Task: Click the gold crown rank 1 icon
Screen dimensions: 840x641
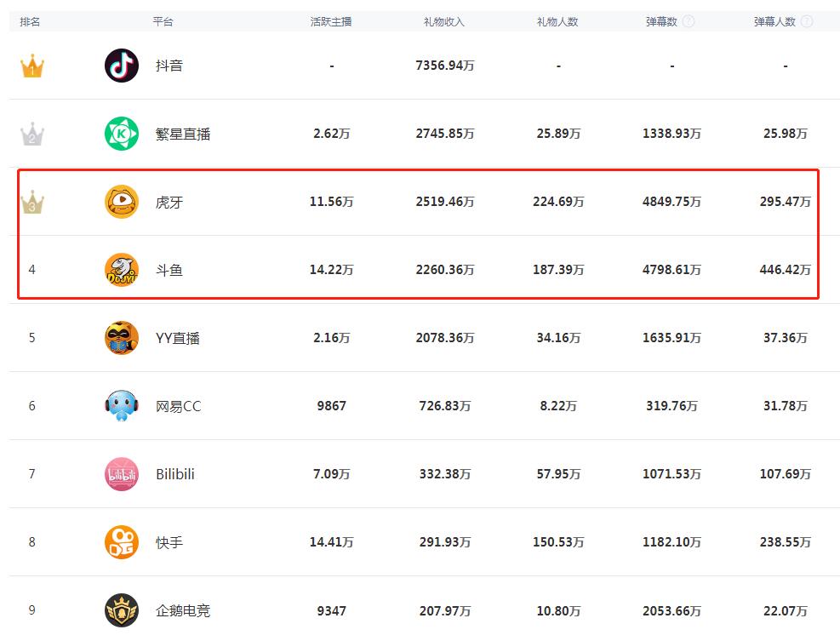Action: tap(32, 66)
